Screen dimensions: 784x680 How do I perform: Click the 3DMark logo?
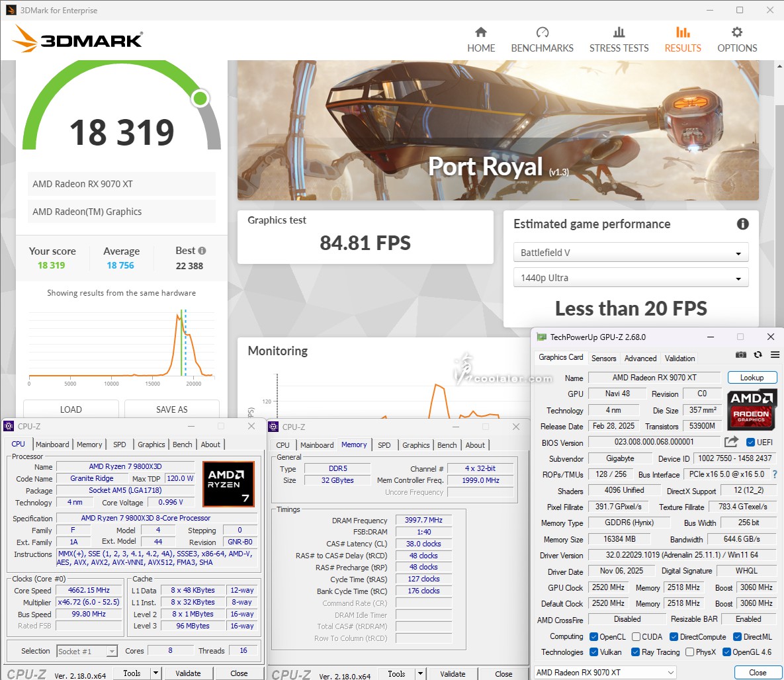pyautogui.click(x=77, y=39)
